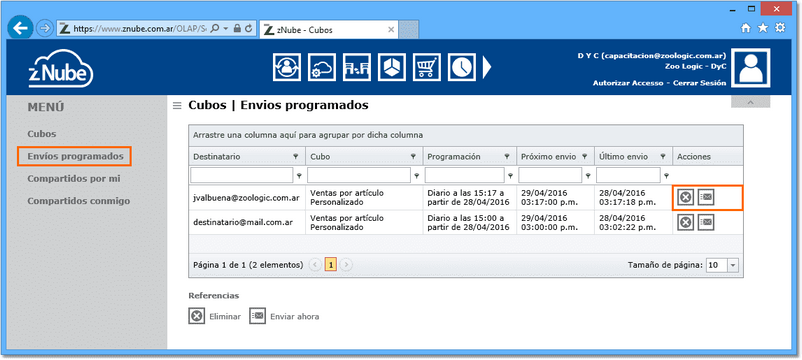Show more modules with the white arrow

pos(486,67)
